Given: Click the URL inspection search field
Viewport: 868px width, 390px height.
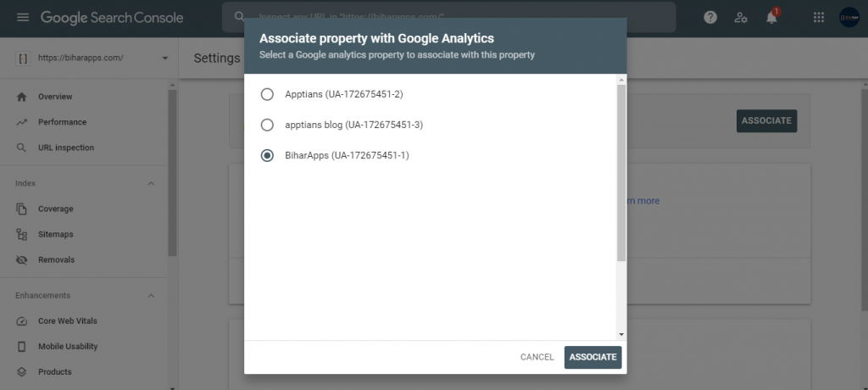Looking at the screenshot, I should tap(449, 17).
